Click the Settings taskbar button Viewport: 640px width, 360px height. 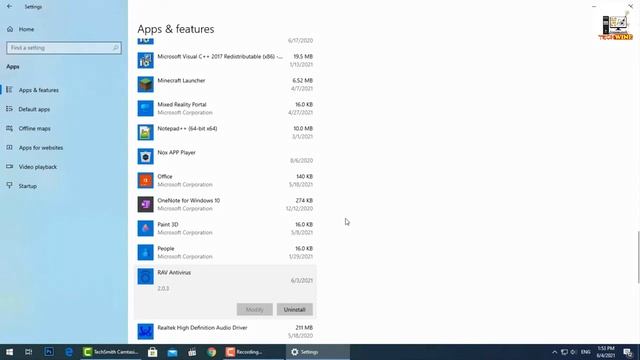[x=318, y=352]
